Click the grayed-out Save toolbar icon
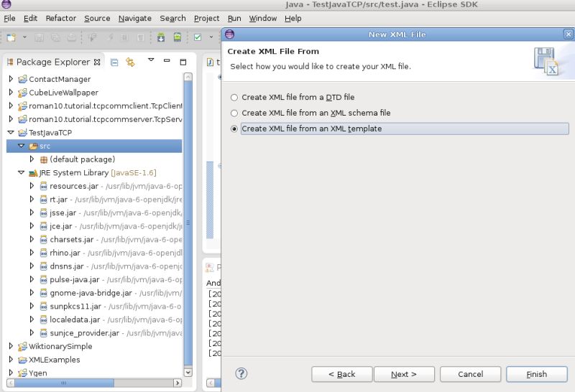575x392 pixels. tap(40, 37)
